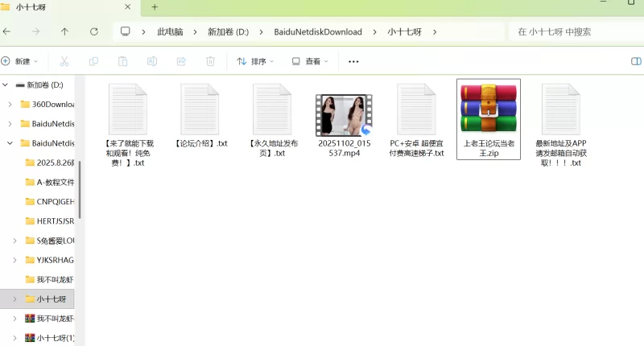Select the 小十七呀(1) archive in sidebar
This screenshot has height=346, width=644.
tap(50, 338)
